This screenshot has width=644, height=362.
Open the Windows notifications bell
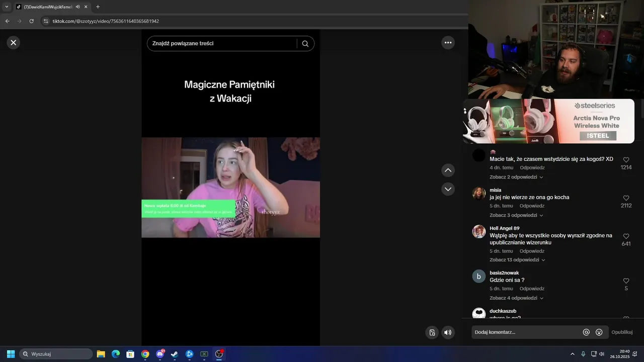tap(635, 354)
